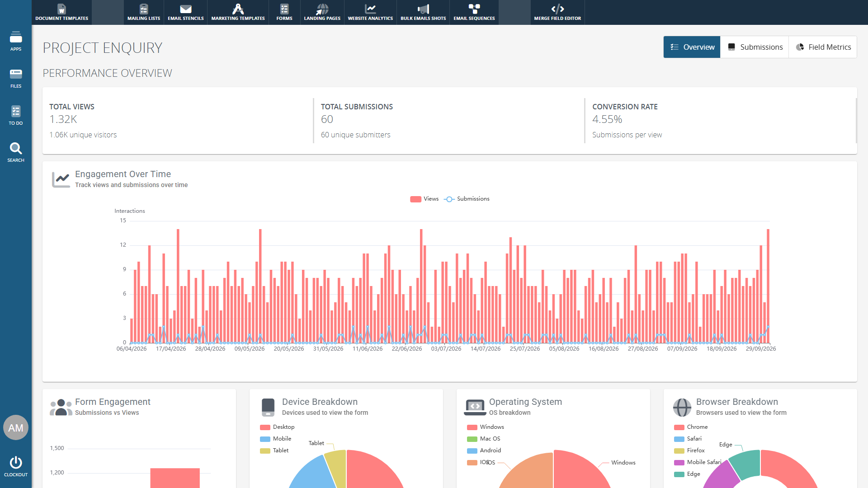Switch to the Field Metrics tab
Viewport: 868px width, 488px height.
point(823,47)
